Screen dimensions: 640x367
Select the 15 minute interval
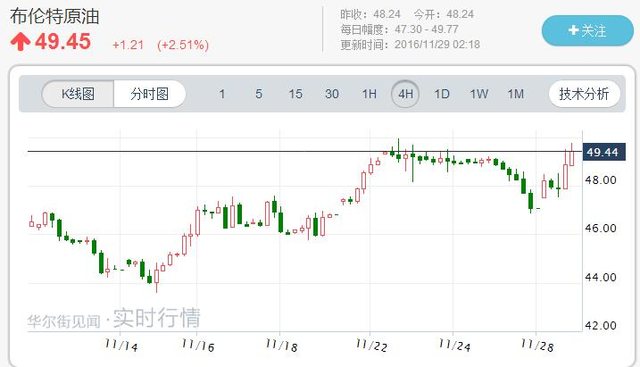tap(296, 94)
